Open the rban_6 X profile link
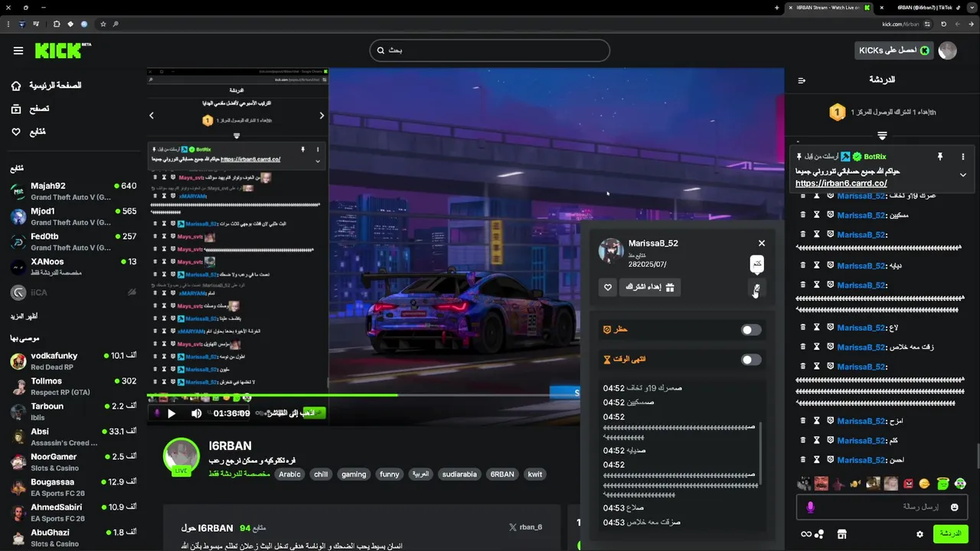Screen dimensions: 980x551 [x=525, y=527]
